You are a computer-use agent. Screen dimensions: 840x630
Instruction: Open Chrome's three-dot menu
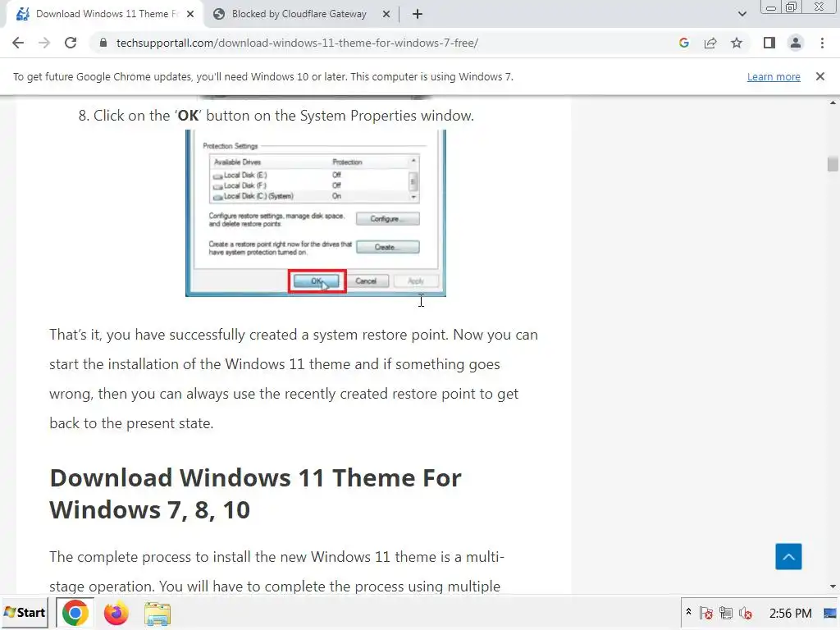pyautogui.click(x=822, y=43)
